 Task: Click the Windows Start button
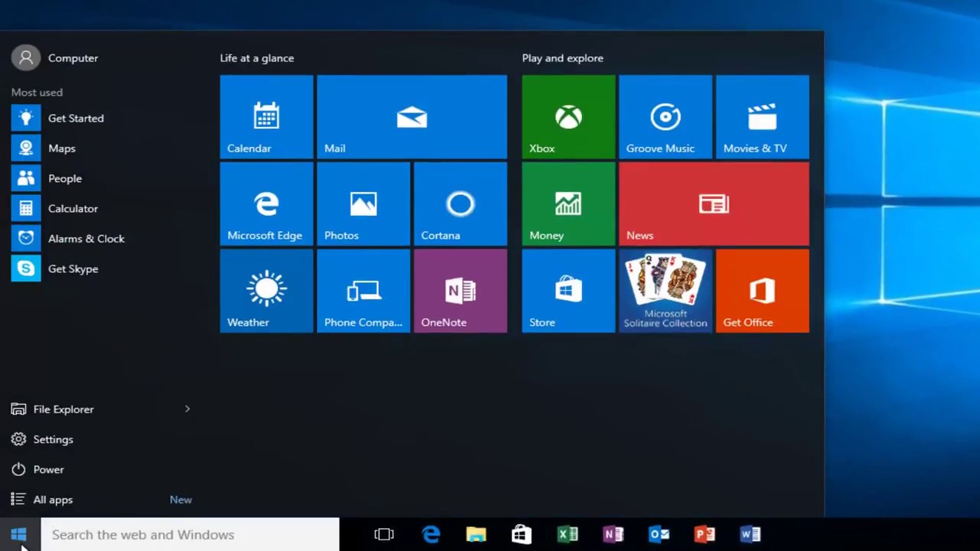(19, 534)
